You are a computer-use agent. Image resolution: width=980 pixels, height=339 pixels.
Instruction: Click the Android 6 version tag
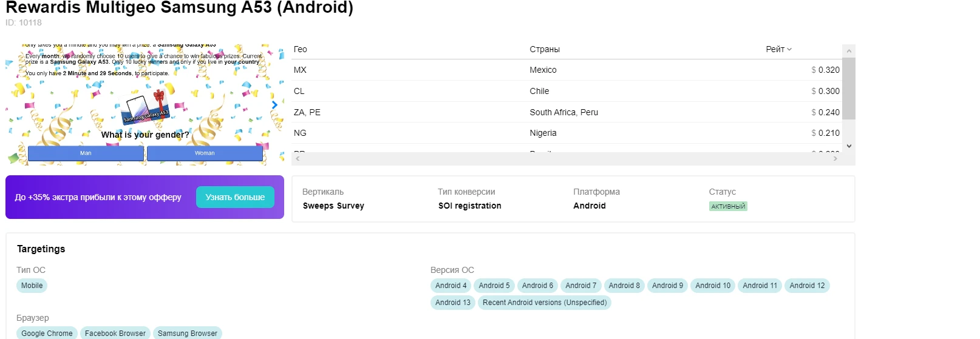tap(538, 286)
